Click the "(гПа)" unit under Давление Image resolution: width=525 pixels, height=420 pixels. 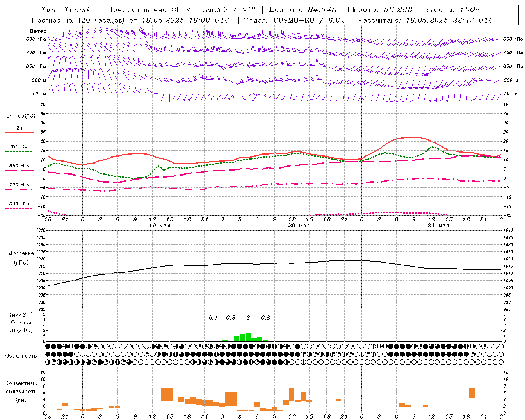(21, 263)
